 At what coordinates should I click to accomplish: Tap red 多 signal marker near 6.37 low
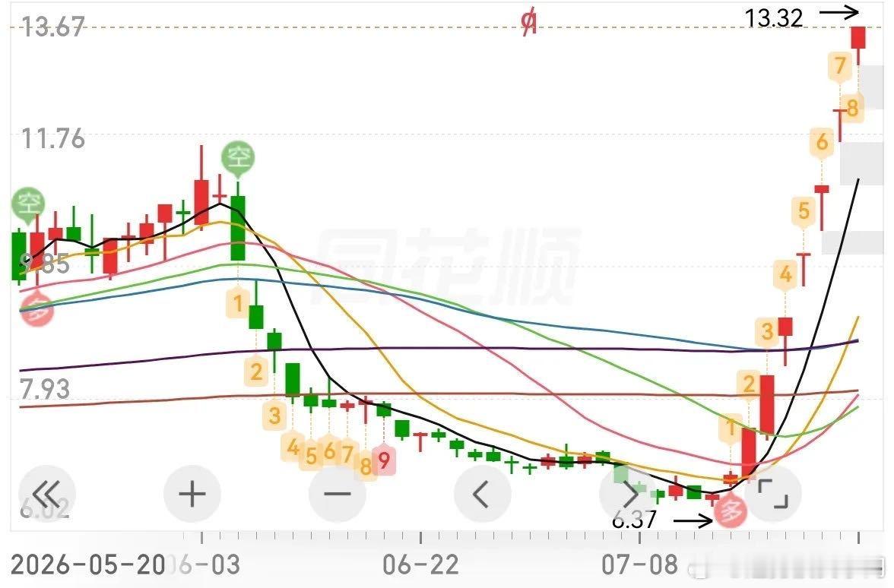point(731,511)
